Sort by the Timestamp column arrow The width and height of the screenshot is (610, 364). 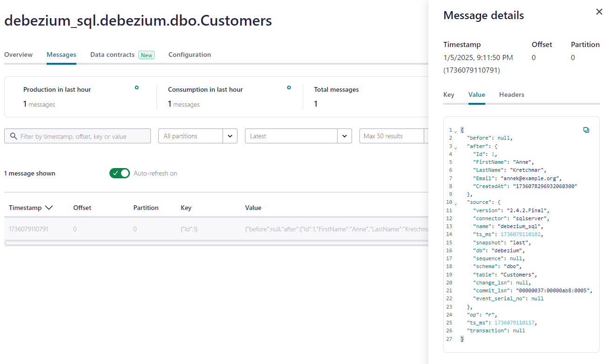coord(48,208)
